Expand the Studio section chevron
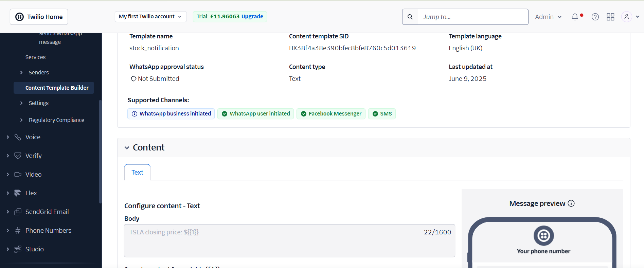 tap(8, 249)
